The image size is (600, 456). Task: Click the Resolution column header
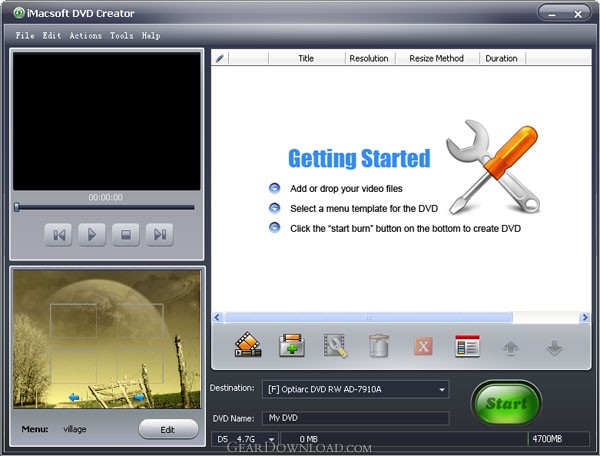tap(370, 58)
